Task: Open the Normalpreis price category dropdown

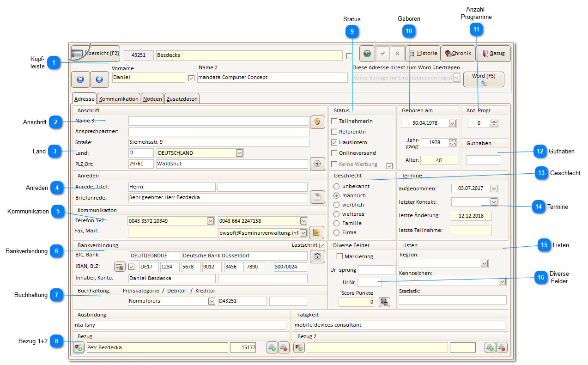Action: pos(212,301)
